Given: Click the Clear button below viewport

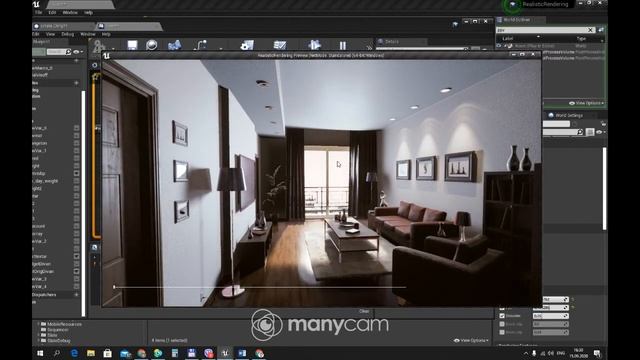Looking at the screenshot, I should coord(364,311).
